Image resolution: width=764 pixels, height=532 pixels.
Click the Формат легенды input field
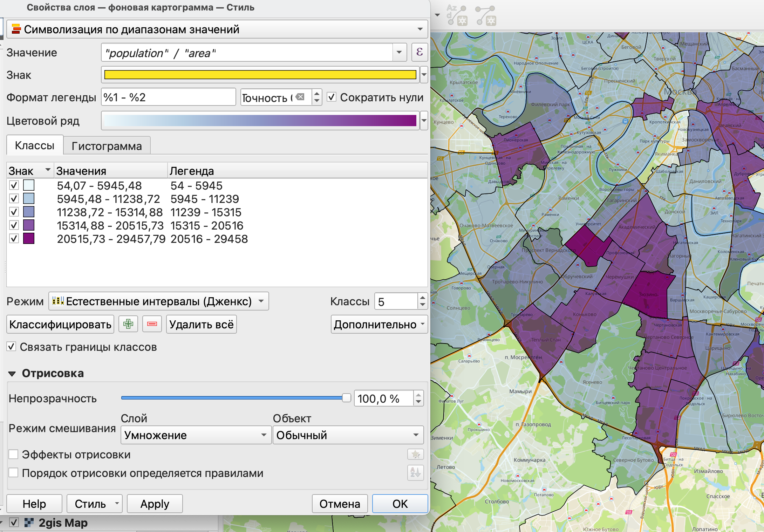(x=168, y=97)
